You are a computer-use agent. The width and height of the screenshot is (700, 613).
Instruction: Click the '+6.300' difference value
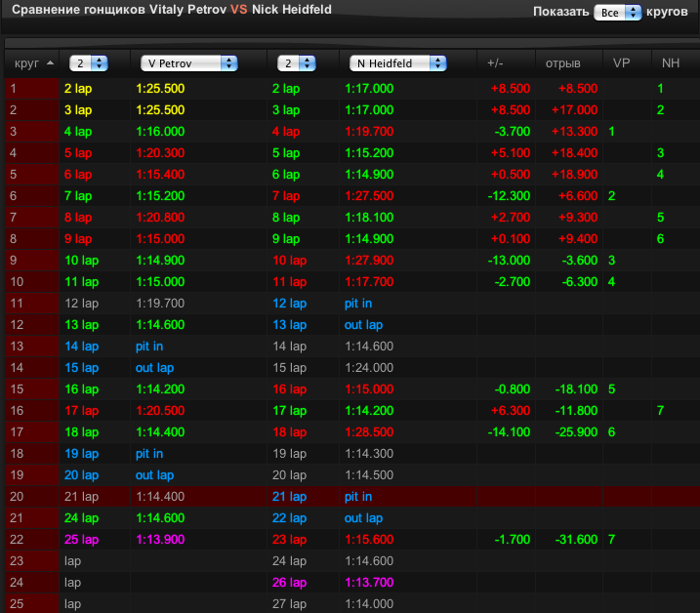(511, 410)
